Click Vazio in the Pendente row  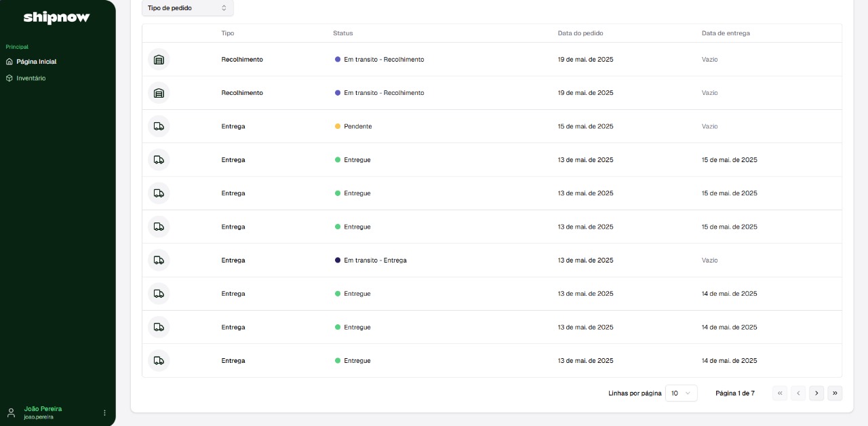(x=710, y=127)
